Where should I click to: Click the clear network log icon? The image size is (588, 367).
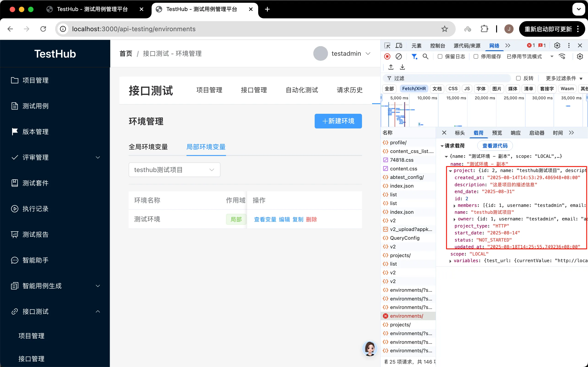(399, 57)
